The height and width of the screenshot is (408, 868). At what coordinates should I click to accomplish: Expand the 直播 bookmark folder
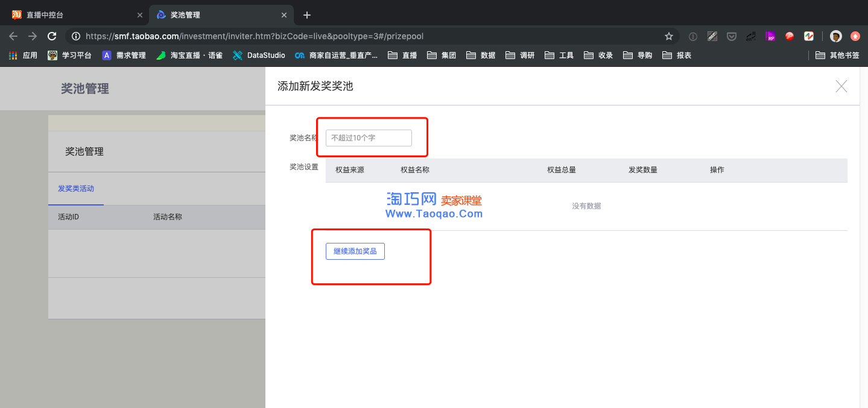[402, 55]
